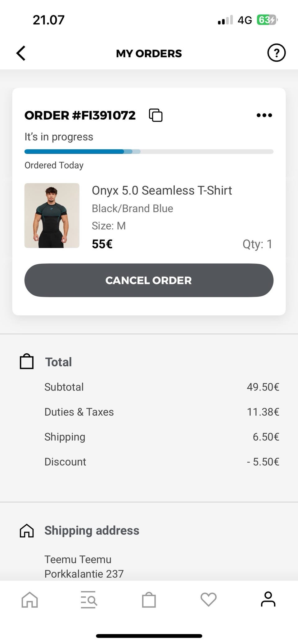Open the wishlist heart tab
Screen dimensions: 298x644
[208, 599]
